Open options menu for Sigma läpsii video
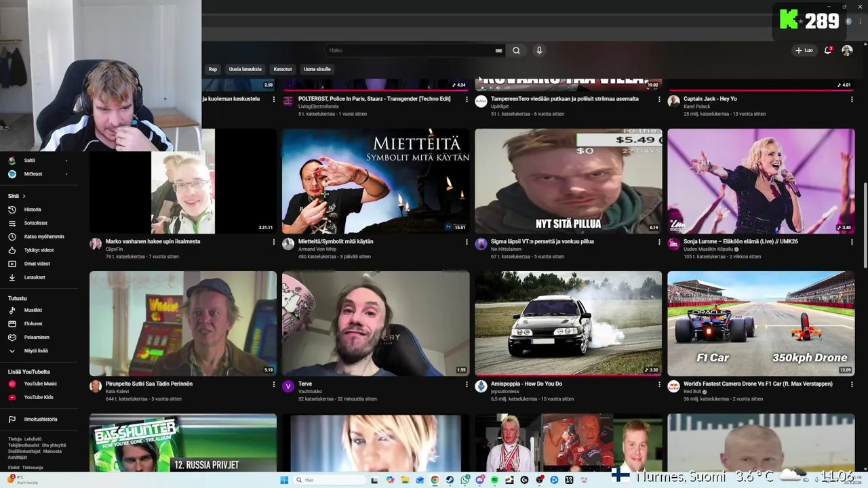The height and width of the screenshot is (488, 868). click(659, 242)
